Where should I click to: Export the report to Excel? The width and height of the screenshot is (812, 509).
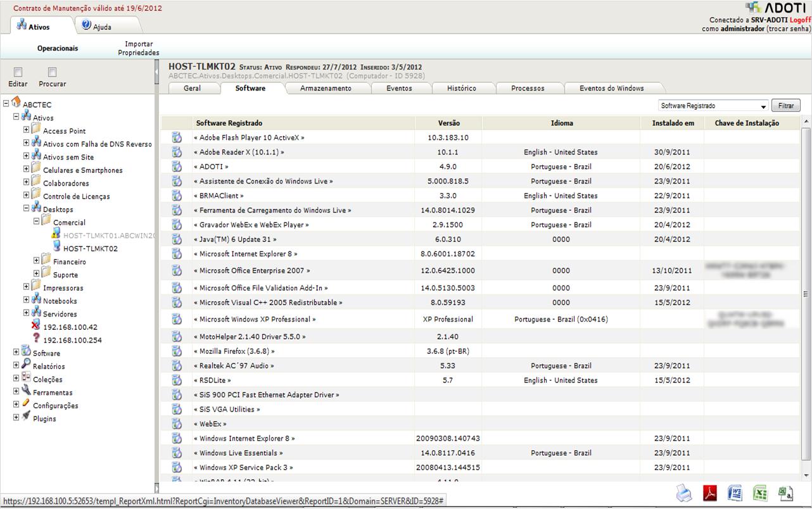760,493
